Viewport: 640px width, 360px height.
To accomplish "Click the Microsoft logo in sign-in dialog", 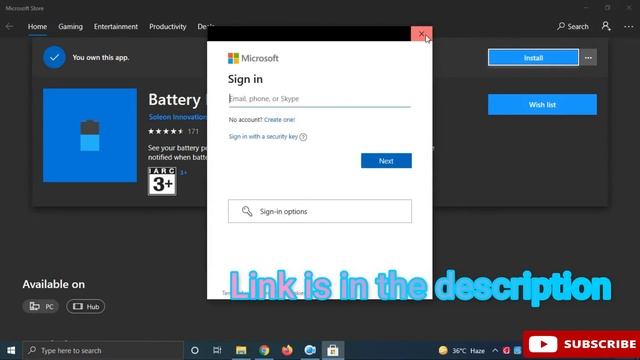I will 253,58.
